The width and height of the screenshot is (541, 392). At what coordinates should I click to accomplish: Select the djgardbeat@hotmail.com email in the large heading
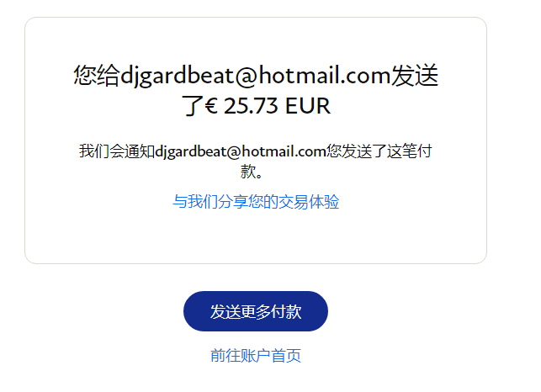pyautogui.click(x=255, y=76)
